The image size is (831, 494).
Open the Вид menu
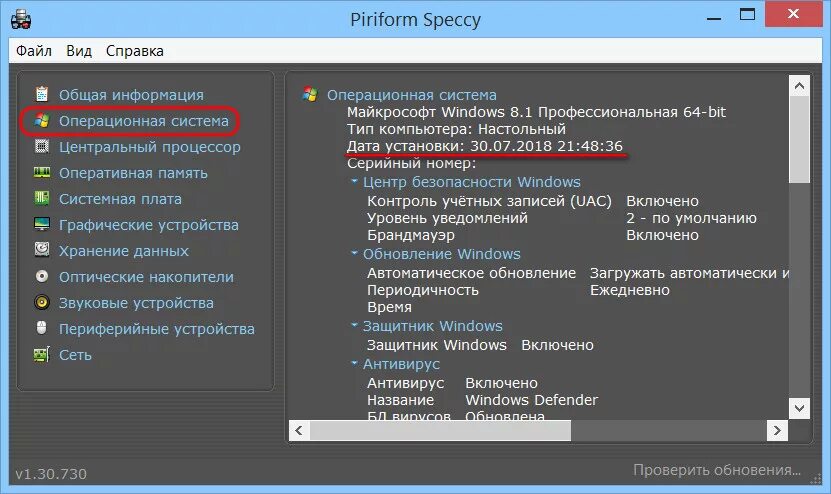[x=79, y=51]
